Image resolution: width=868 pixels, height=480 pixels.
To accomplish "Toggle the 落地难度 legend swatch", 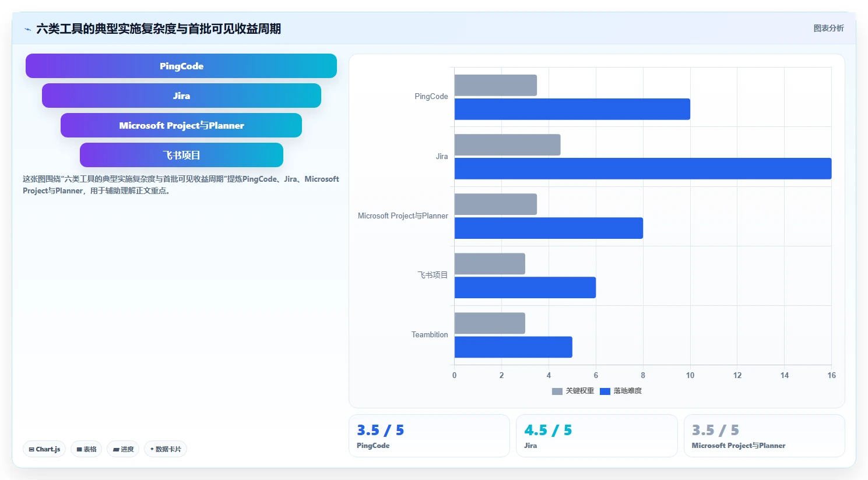I will click(x=605, y=391).
